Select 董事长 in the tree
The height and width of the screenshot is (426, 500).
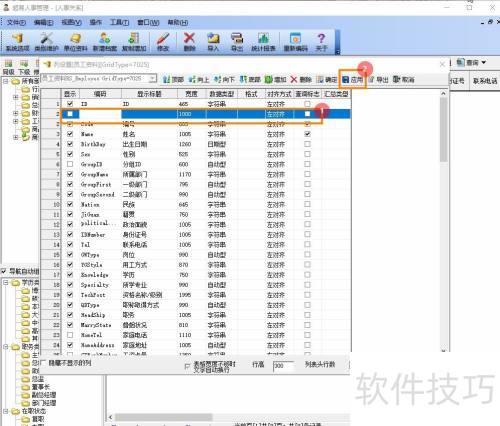click(x=41, y=387)
